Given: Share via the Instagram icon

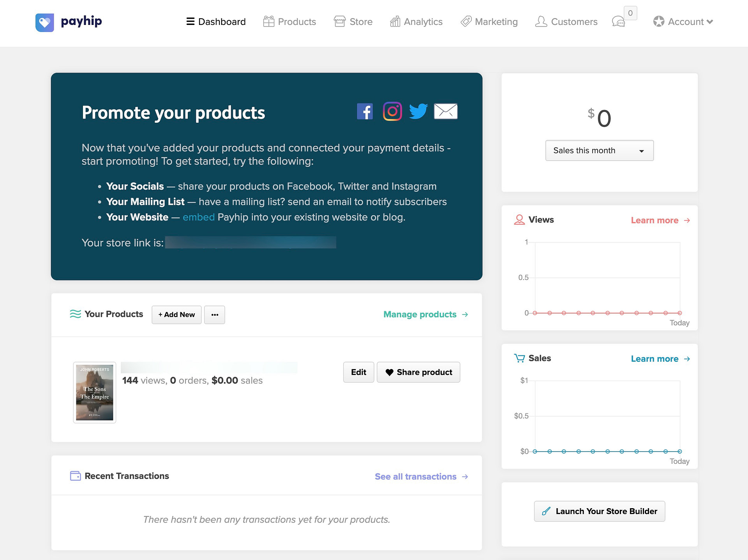Looking at the screenshot, I should (392, 111).
